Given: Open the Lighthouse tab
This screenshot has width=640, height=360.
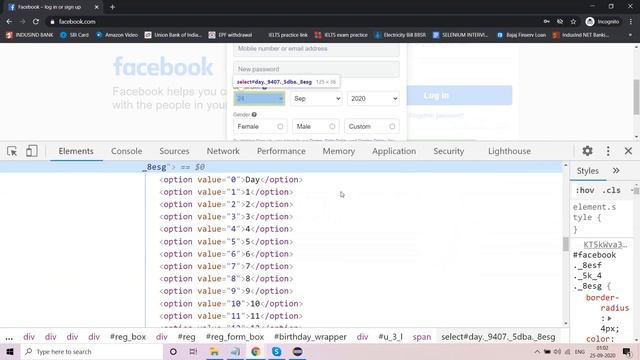Looking at the screenshot, I should click(509, 151).
